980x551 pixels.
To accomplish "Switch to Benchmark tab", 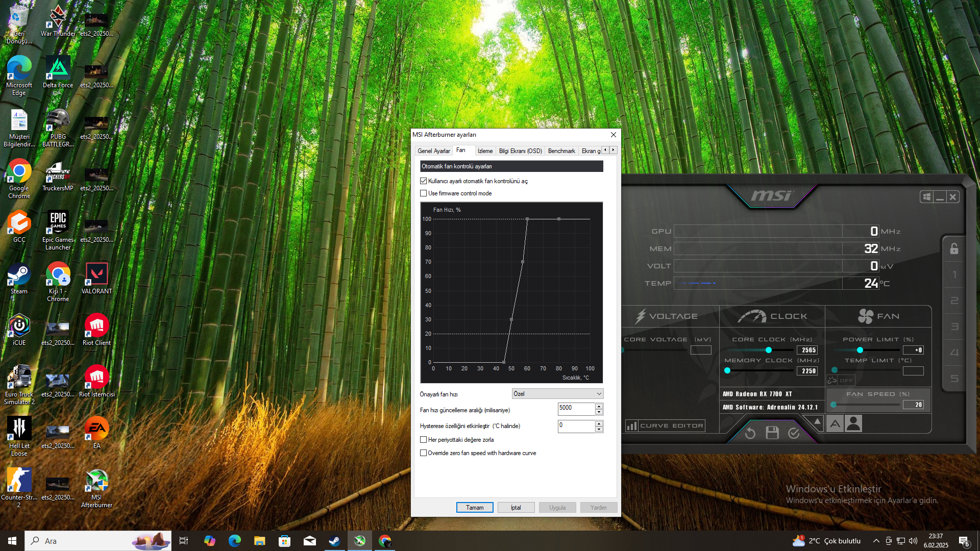I will click(561, 151).
